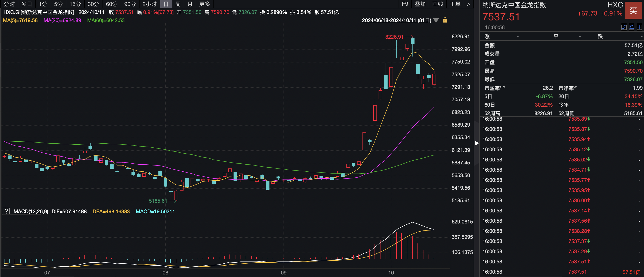Image resolution: width=644 pixels, height=277 pixels.
Task: Click the 最高 7590.70 value
Action: click(633, 71)
